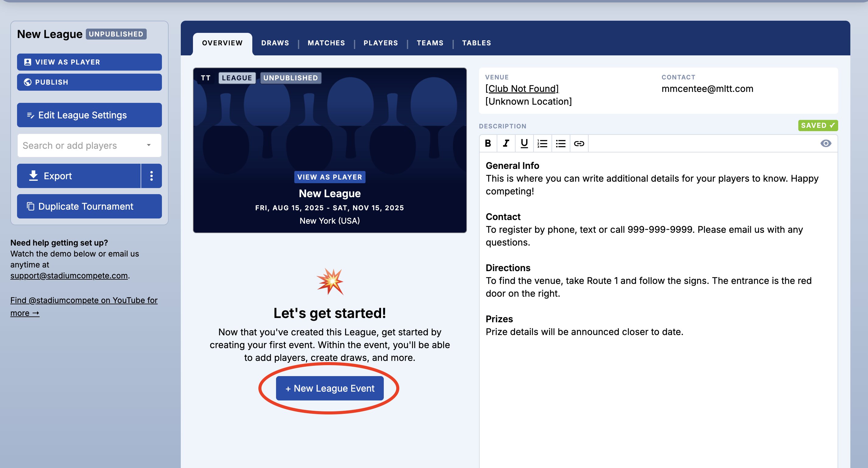
Task: Click the Bold formatting icon
Action: (488, 144)
